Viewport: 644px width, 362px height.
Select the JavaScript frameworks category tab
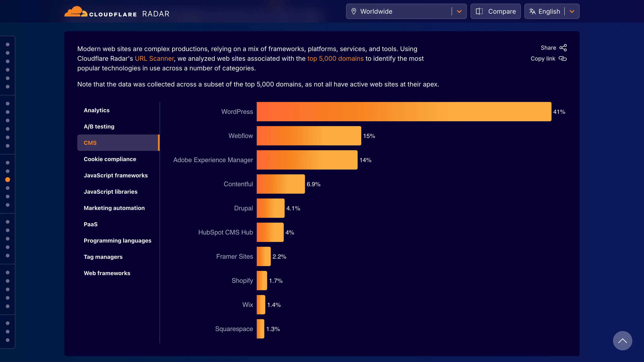[118, 175]
